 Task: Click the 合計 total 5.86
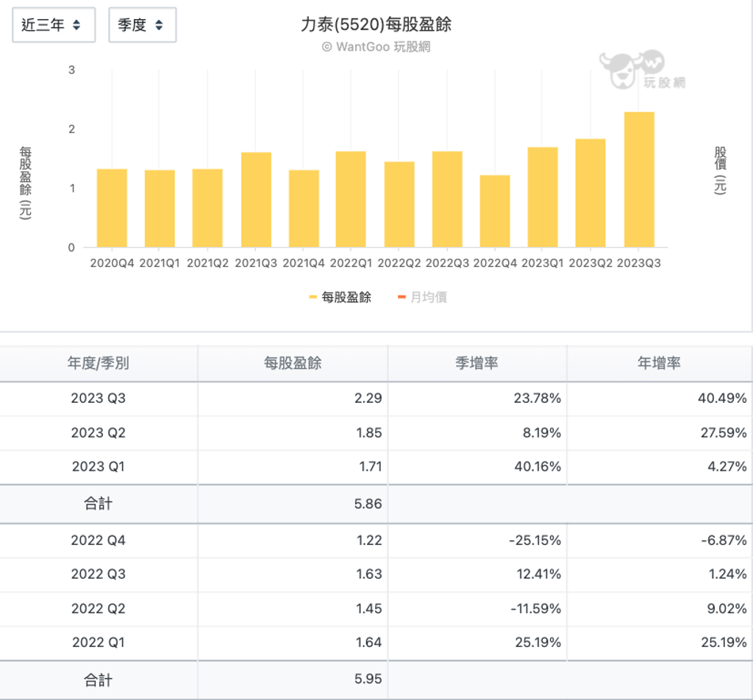[x=368, y=504]
